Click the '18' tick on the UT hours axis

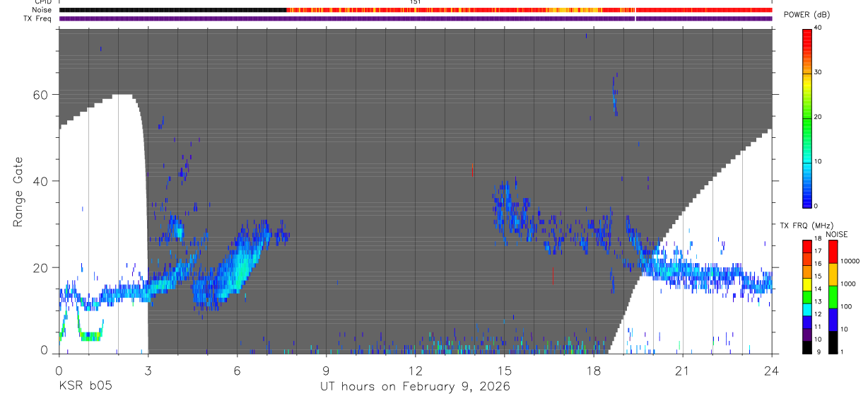point(594,370)
